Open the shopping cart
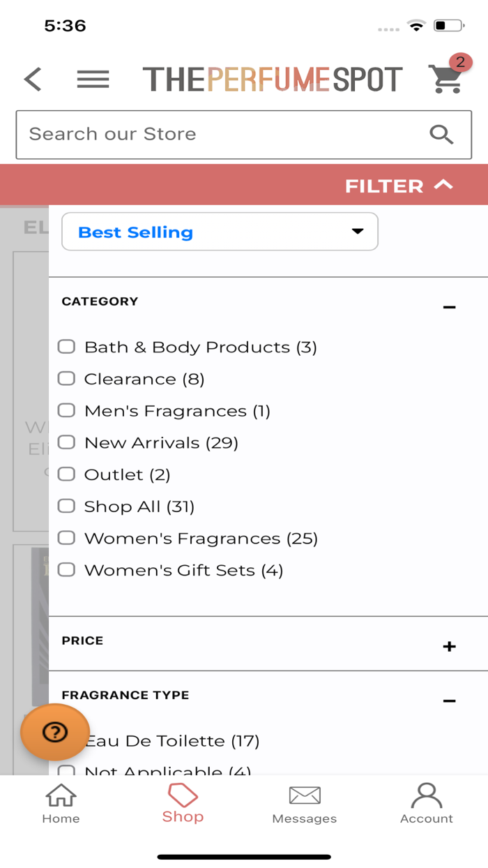 pos(445,79)
